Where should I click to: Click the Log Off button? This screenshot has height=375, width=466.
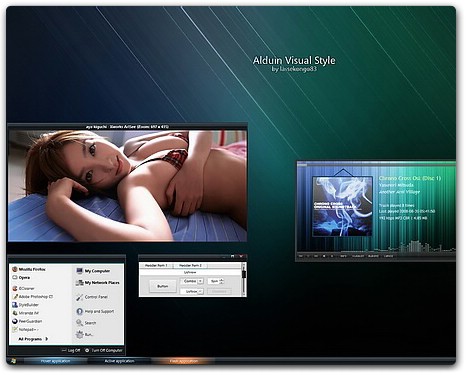71,350
